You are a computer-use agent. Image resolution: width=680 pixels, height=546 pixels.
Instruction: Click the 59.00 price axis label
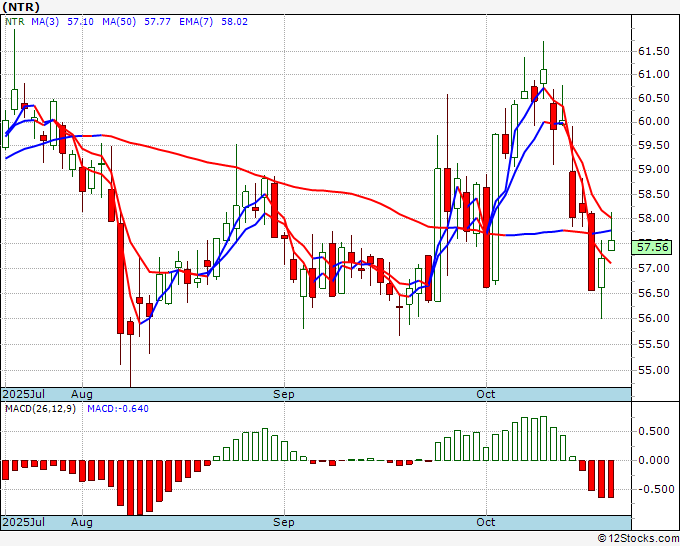(x=654, y=170)
